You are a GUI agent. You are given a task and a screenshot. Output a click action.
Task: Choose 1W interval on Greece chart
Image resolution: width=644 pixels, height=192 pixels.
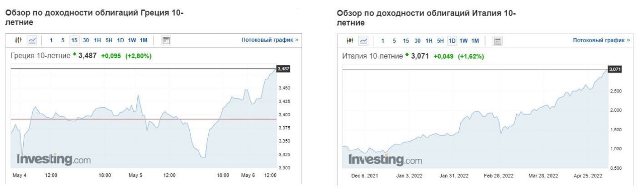[x=132, y=40]
